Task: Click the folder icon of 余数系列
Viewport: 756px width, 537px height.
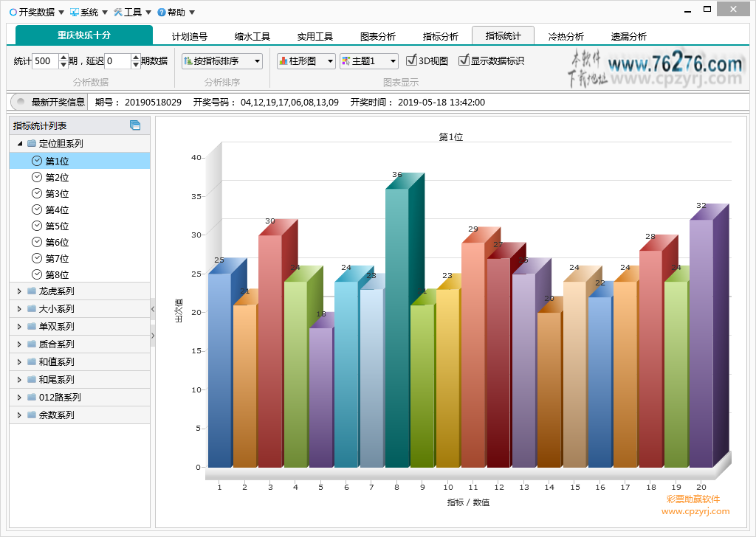Action: 32,415
